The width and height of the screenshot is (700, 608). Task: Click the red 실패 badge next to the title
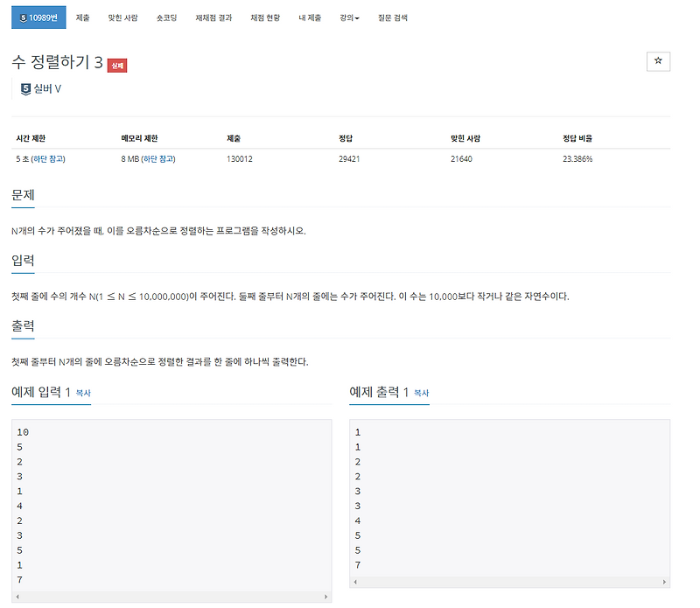(118, 64)
